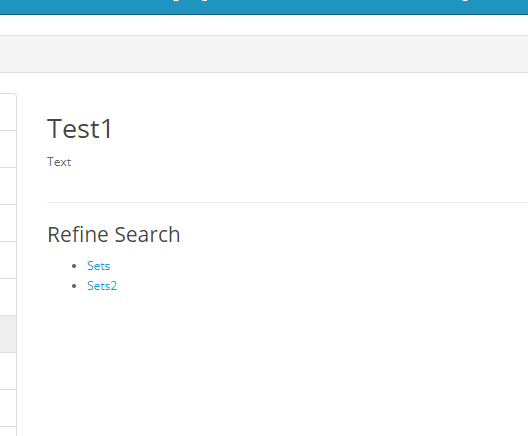The image size is (528, 436).
Task: Select the third sidebar list item
Action: pos(8,186)
